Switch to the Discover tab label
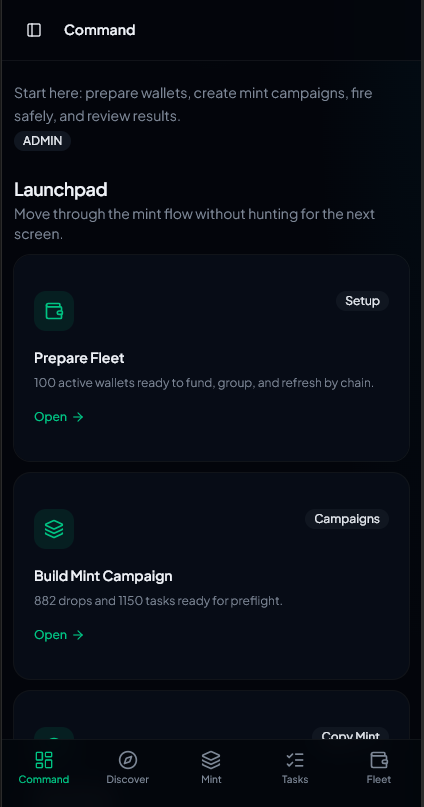424x807 pixels. pos(128,779)
